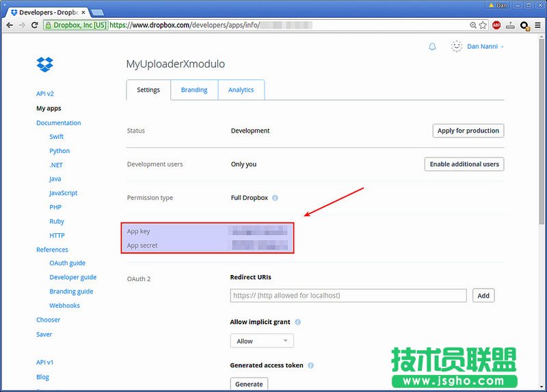
Task: Open the OAuth guide sidebar link
Action: 67,263
